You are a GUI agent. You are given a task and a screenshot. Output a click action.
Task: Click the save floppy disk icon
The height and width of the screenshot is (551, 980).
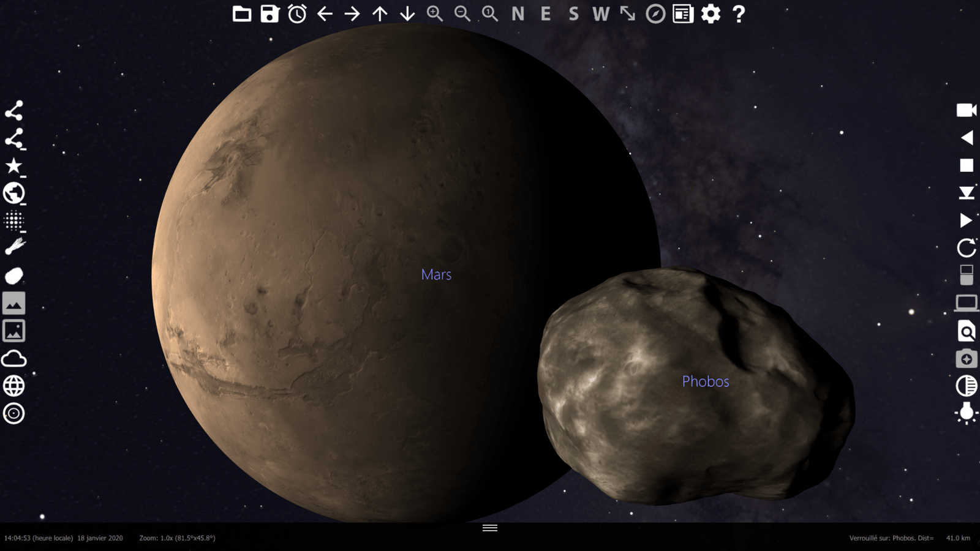[269, 13]
